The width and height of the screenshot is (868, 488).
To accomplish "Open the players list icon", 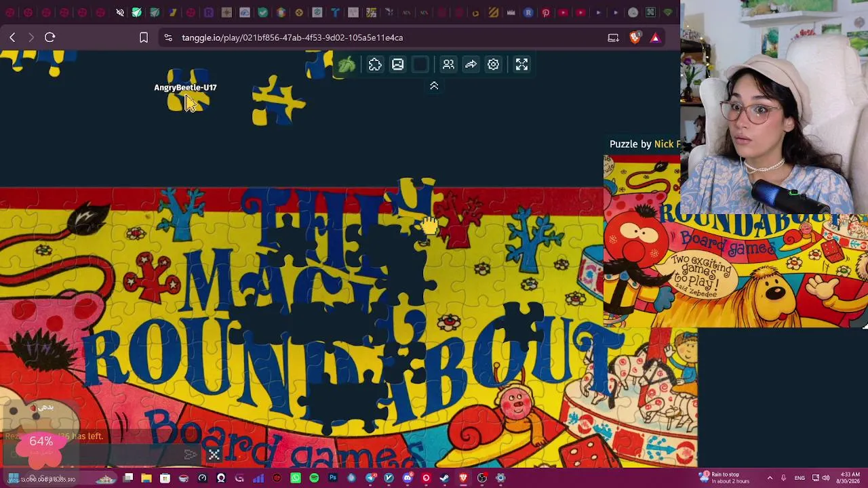I will [x=448, y=64].
